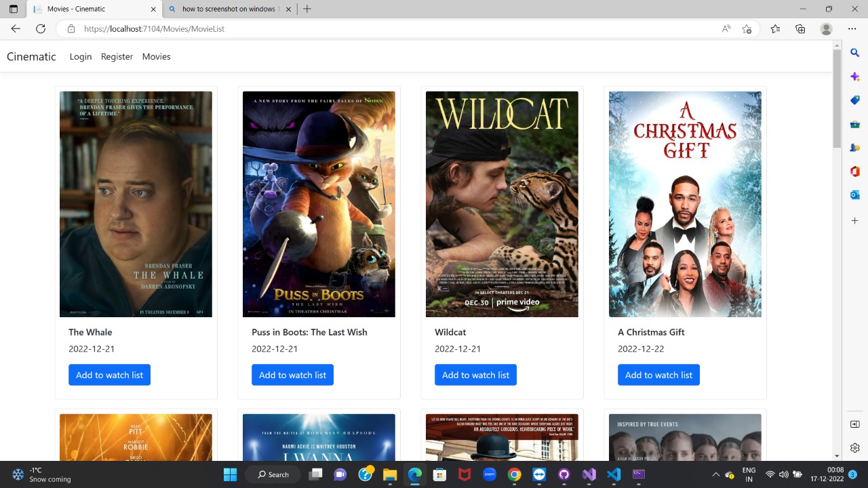Open the Microsoft Office icon in sidebar
Screen dimensions: 868x488
point(854,171)
